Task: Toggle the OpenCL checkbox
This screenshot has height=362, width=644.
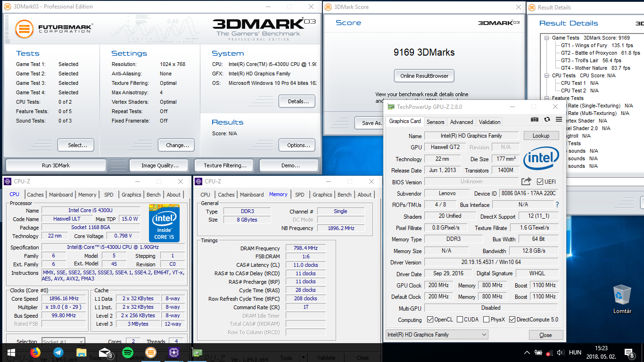Action: coord(430,320)
